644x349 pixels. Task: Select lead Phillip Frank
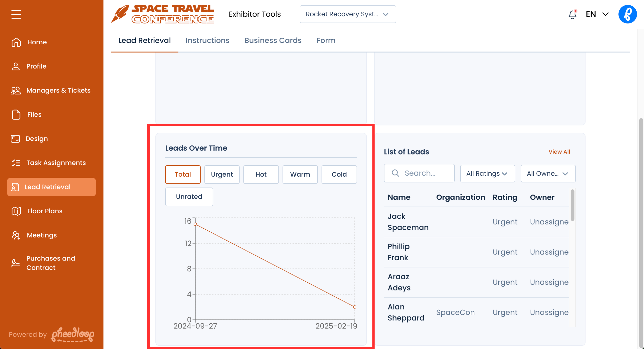(x=398, y=252)
